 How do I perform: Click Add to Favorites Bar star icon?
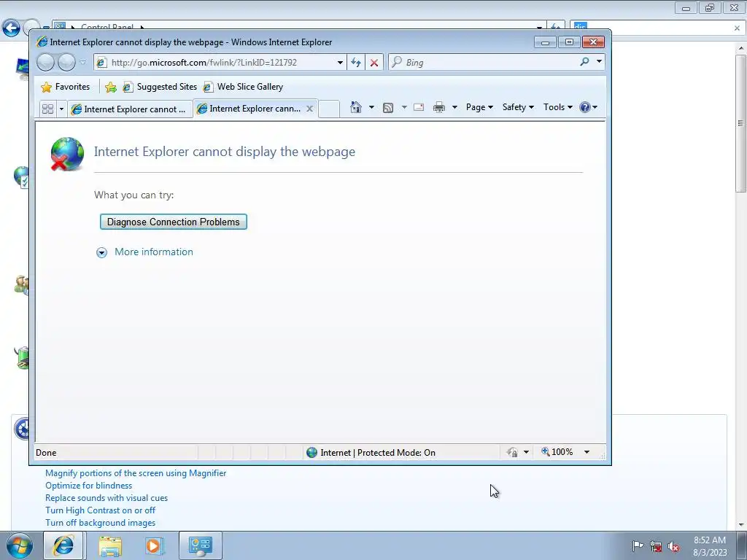[x=111, y=87]
